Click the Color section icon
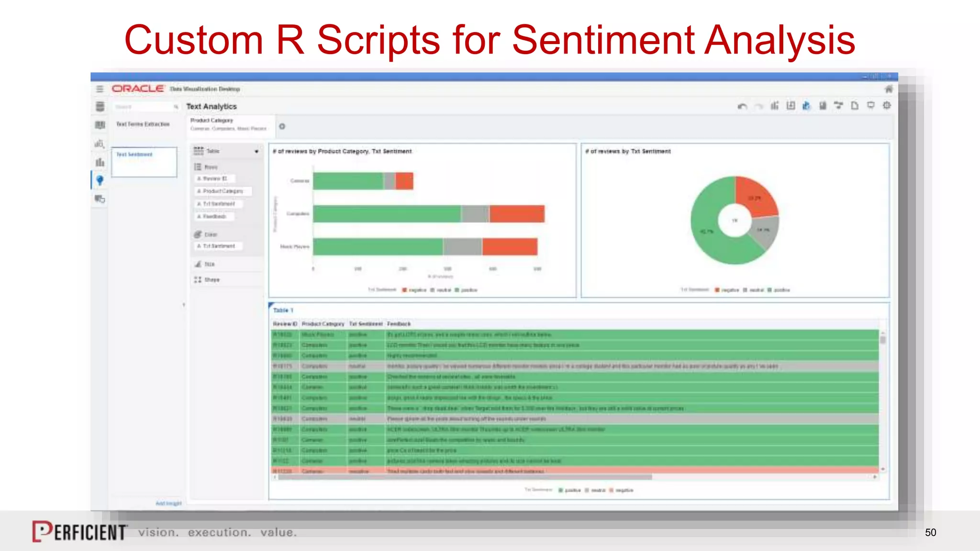Viewport: 980px width, 551px height. coord(198,234)
